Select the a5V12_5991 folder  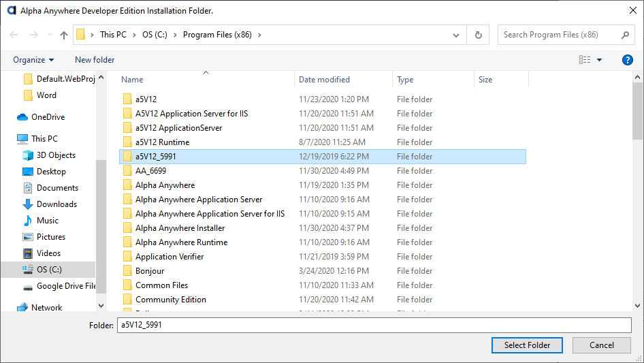[323, 157]
